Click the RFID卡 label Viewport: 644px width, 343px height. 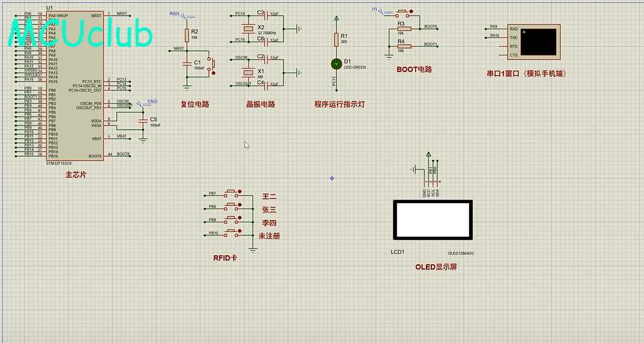225,258
